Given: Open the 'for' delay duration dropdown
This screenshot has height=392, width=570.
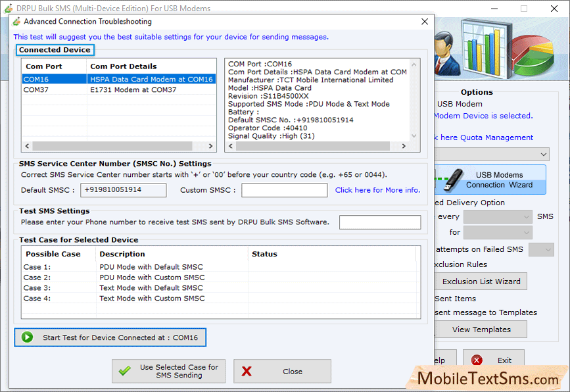Looking at the screenshot, I should 498,232.
